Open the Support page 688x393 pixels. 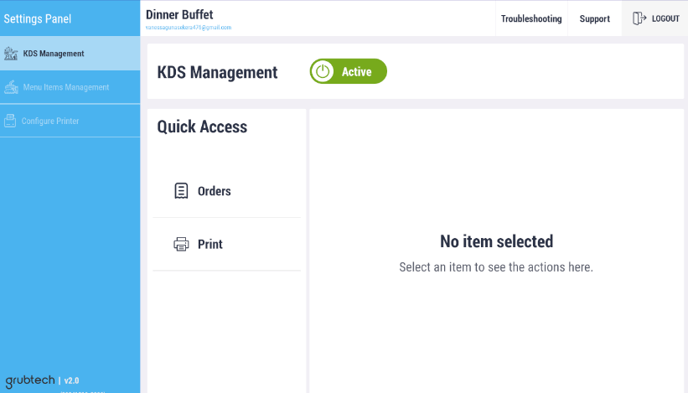(595, 18)
